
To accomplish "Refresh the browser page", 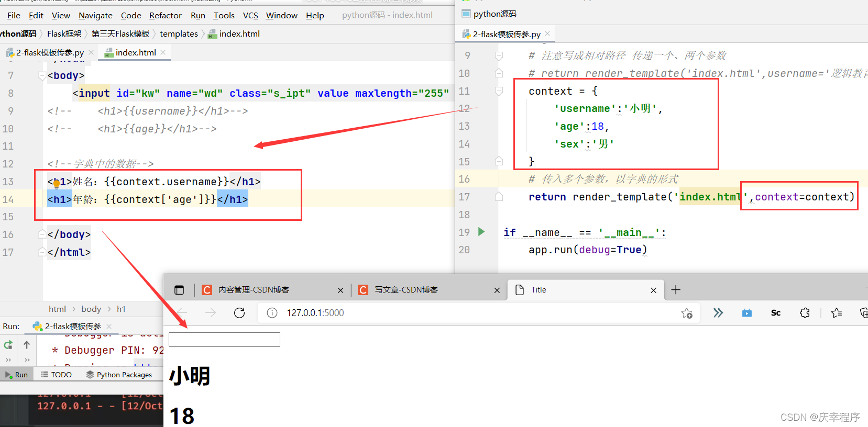I will (239, 313).
